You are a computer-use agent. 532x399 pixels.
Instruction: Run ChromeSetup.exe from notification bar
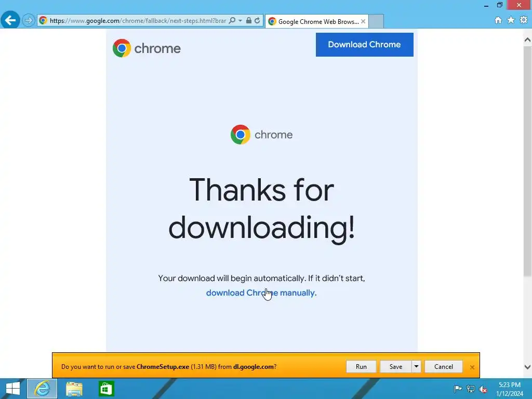coord(361,367)
